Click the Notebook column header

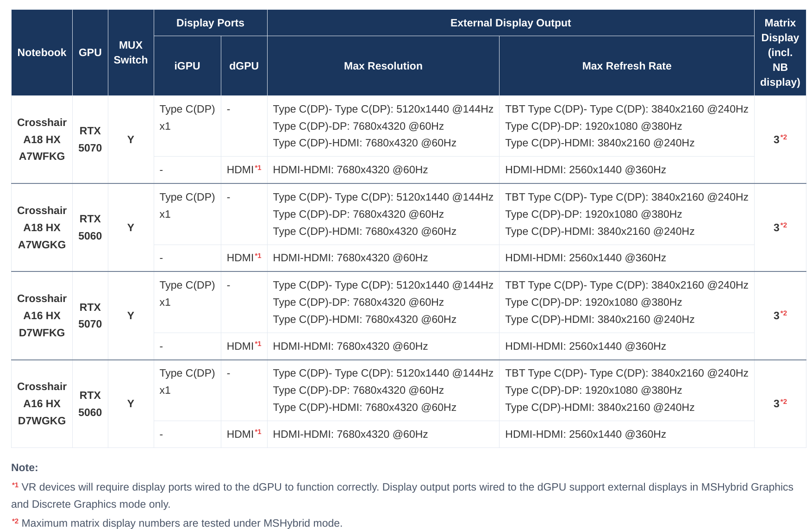(x=42, y=52)
